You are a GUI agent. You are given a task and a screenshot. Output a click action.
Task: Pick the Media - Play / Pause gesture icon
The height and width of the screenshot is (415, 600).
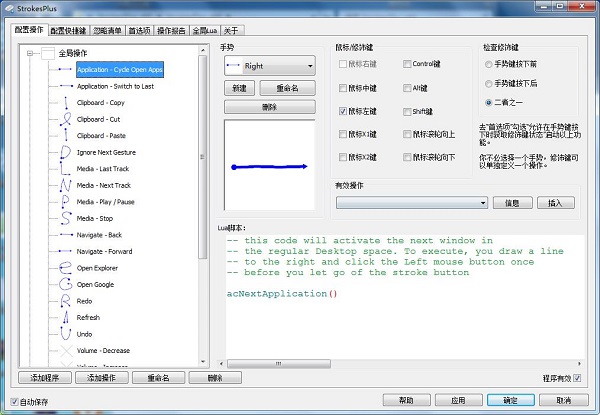coord(66,201)
